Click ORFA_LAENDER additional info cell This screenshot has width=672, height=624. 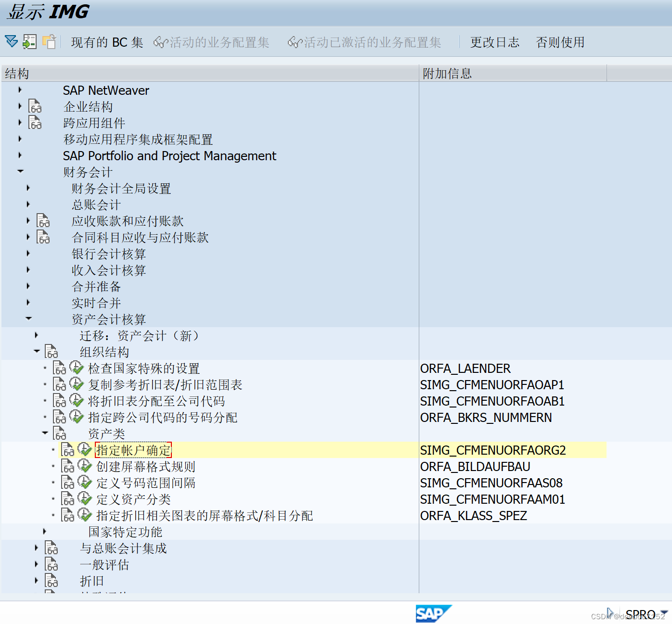point(465,369)
